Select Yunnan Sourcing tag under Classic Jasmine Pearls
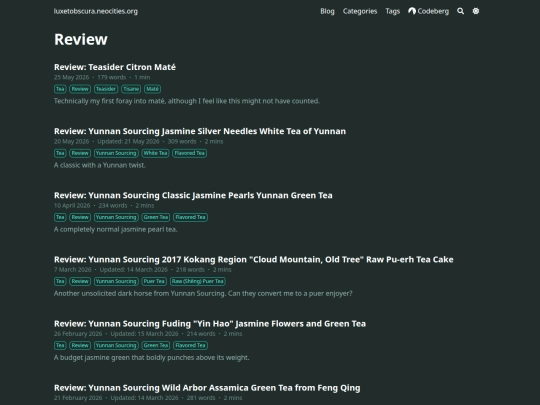 [116, 217]
